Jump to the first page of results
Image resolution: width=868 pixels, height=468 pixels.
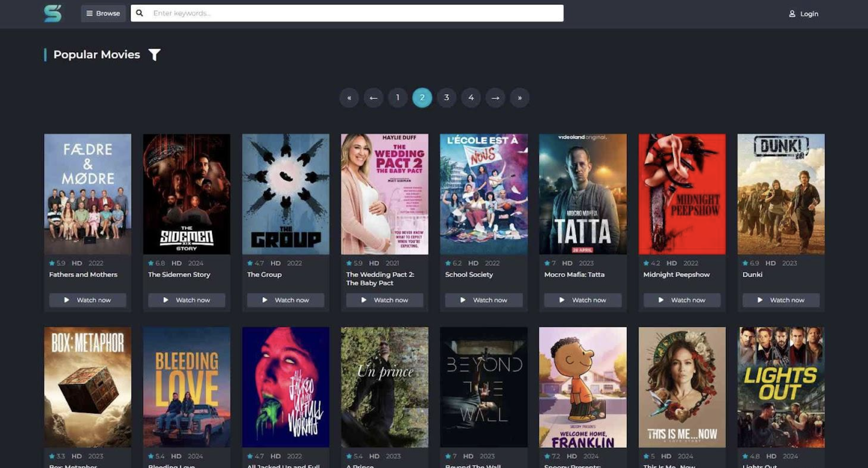tap(349, 98)
